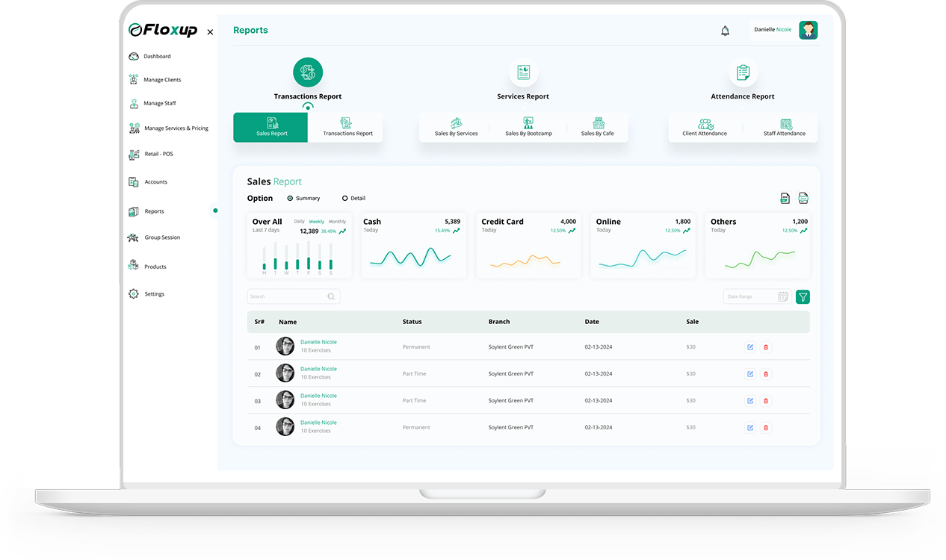Open Retail - POS in the sidebar
946x560 pixels.
(151, 154)
